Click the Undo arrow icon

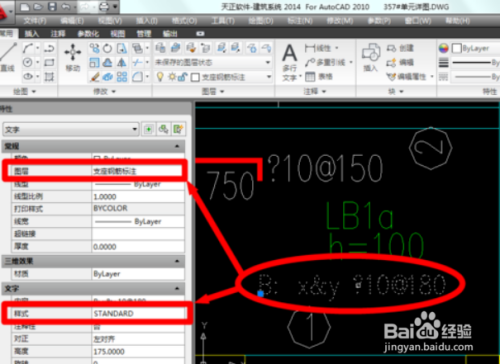(66, 7)
